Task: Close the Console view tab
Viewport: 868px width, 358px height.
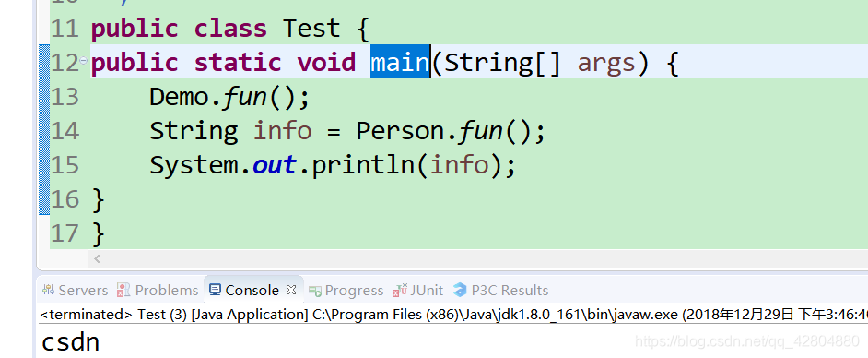Action: pos(292,290)
